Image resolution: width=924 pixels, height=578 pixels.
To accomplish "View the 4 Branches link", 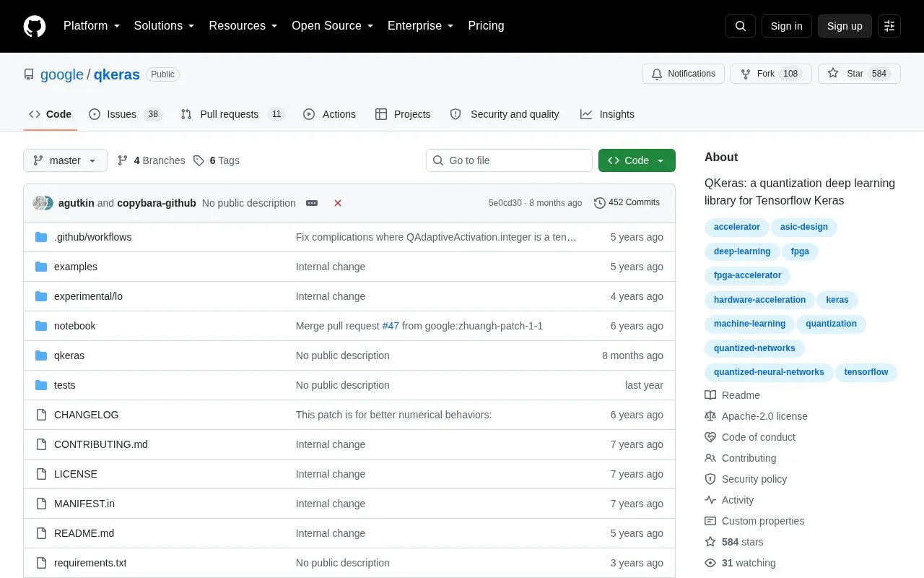I will click(x=151, y=160).
